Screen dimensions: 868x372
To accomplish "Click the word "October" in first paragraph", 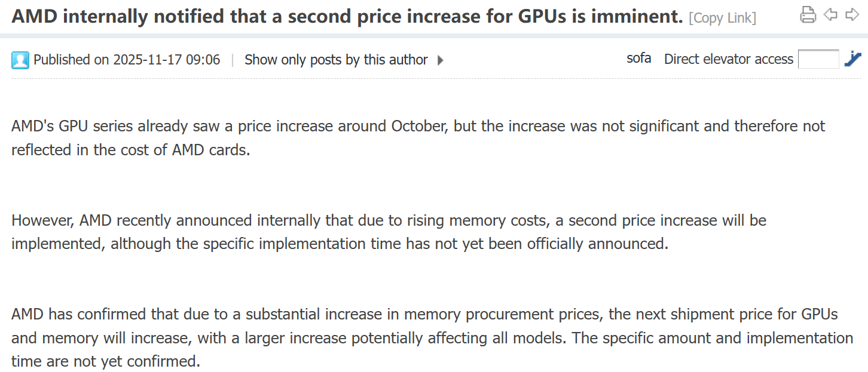I will point(420,126).
